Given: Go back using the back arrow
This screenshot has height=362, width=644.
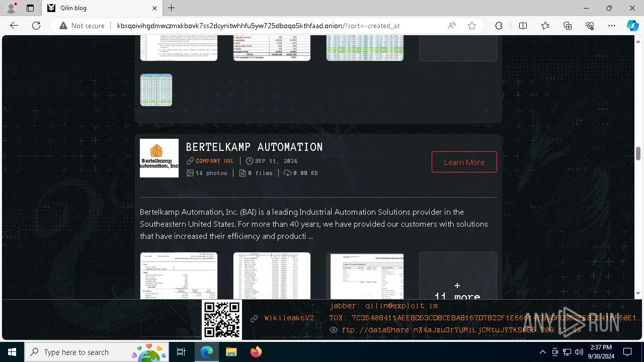Looking at the screenshot, I should tap(14, 26).
